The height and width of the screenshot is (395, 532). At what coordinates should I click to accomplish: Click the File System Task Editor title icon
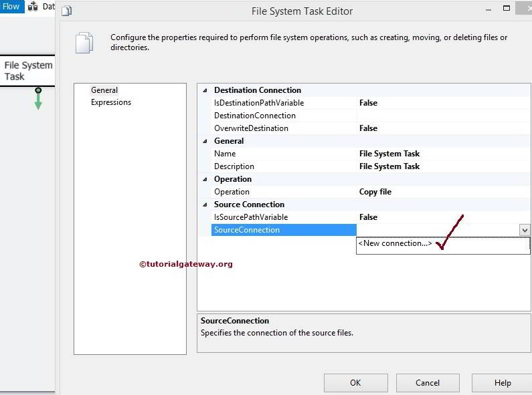tap(67, 11)
